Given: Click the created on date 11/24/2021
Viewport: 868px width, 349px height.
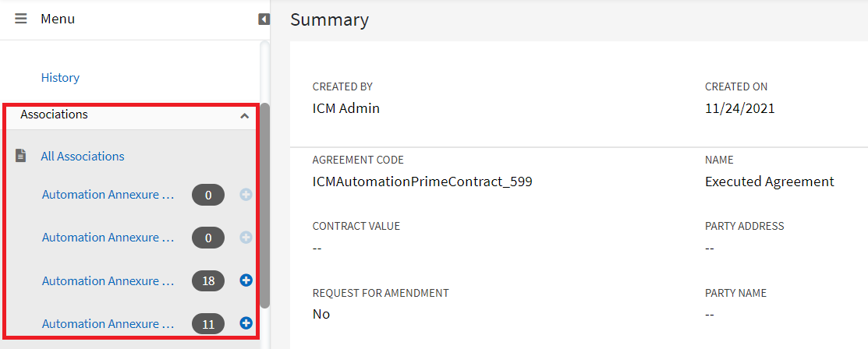Looking at the screenshot, I should click(739, 108).
